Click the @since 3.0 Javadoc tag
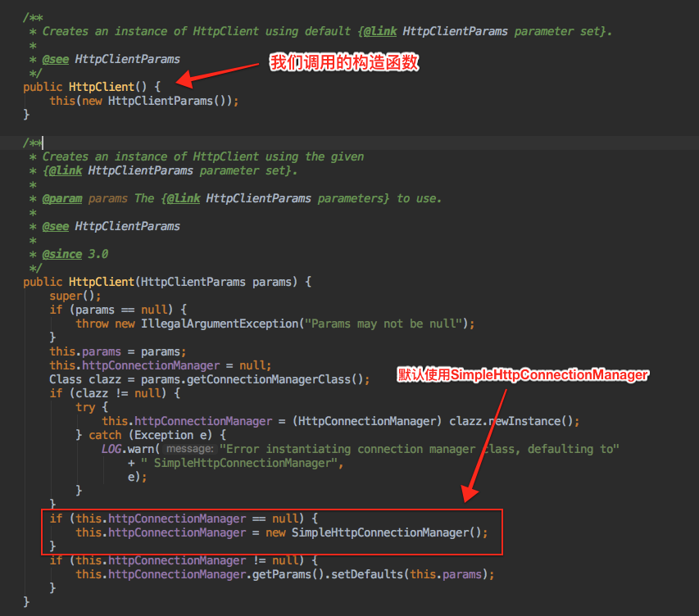Screen dimensions: 699x616 75,254
